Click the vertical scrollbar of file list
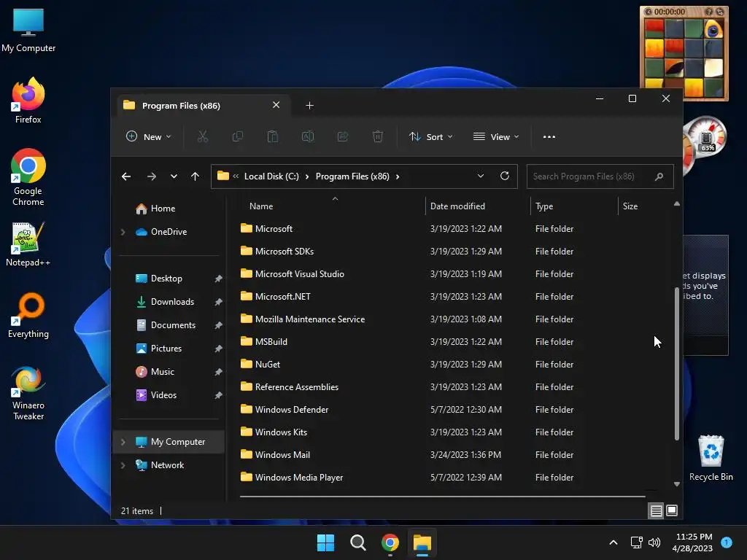The image size is (747, 560). 677,364
